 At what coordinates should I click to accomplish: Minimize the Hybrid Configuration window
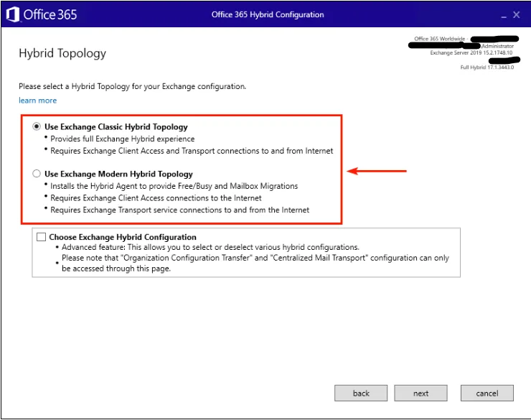[499, 14]
